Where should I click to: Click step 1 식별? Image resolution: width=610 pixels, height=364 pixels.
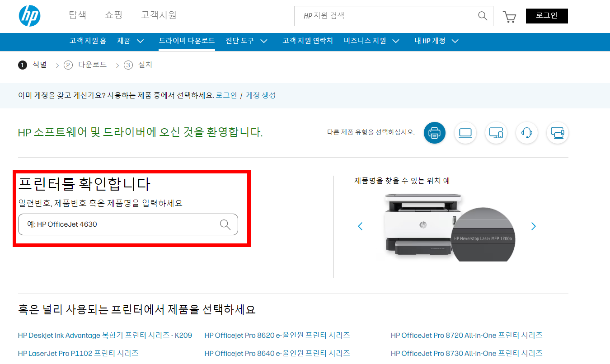tap(33, 65)
